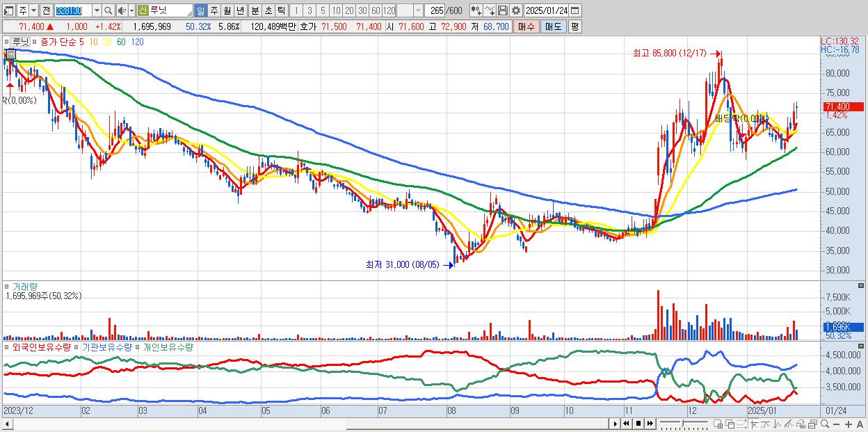Rewind chart replay
Viewport: 868px width, 432px height.
(x=626, y=424)
